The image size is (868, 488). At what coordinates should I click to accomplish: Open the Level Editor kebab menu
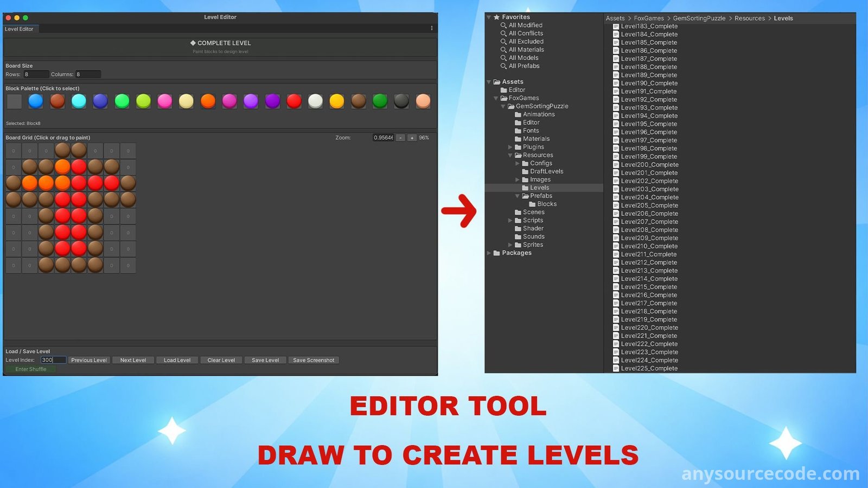click(432, 28)
